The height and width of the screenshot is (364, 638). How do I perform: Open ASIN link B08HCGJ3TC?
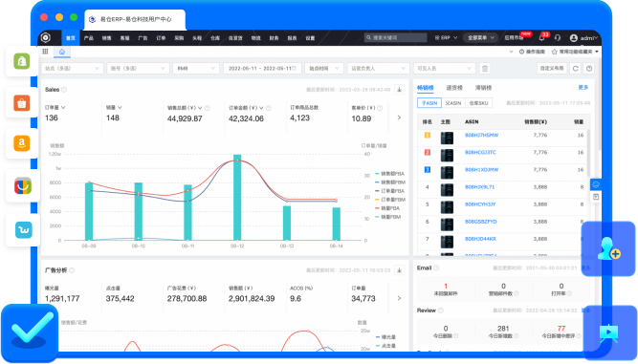pyautogui.click(x=480, y=152)
